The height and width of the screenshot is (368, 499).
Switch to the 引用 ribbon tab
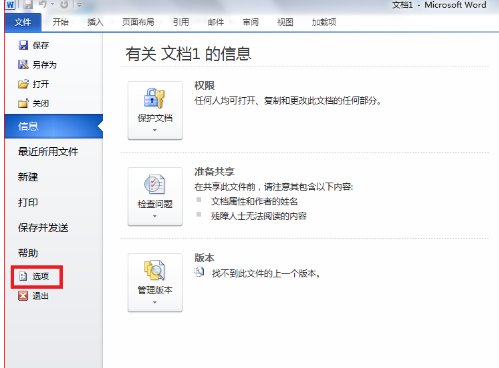[x=181, y=22]
